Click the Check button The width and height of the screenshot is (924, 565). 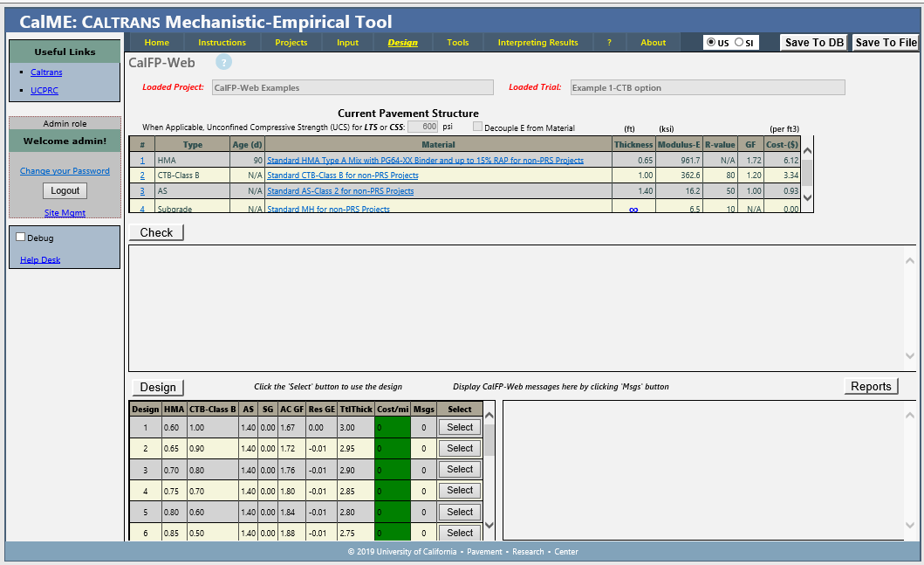pos(156,232)
